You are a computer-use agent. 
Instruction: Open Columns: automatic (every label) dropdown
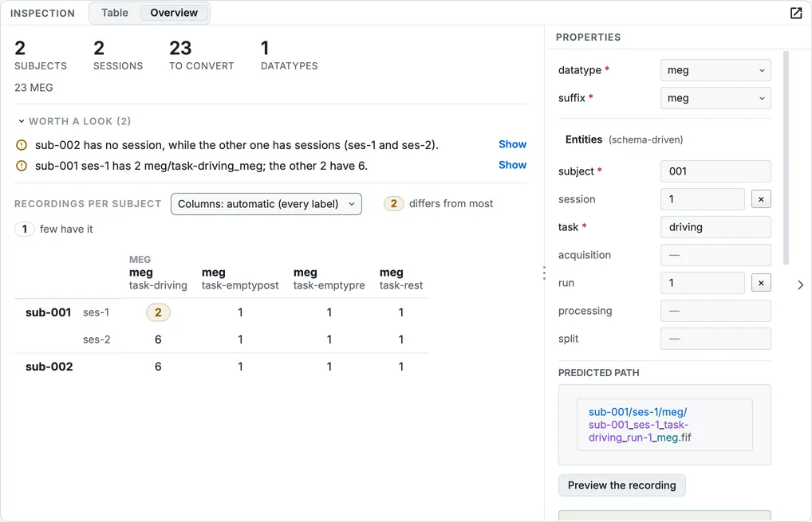click(266, 204)
